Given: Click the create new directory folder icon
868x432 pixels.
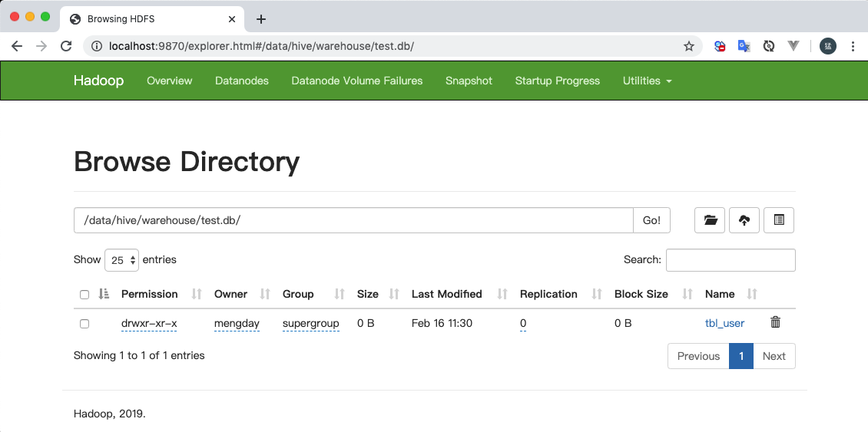Looking at the screenshot, I should (x=710, y=220).
